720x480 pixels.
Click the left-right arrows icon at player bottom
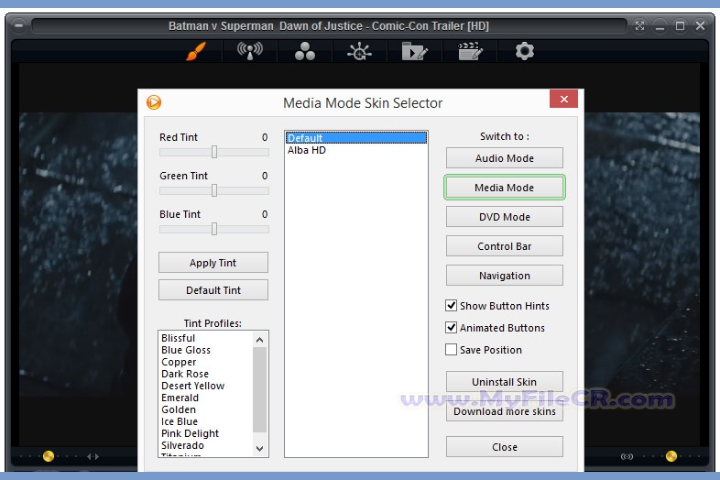[x=93, y=457]
